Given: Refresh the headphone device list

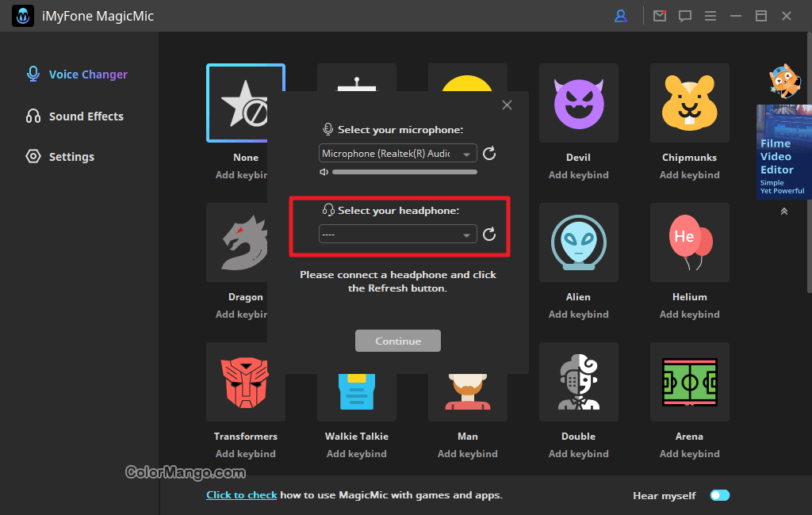Looking at the screenshot, I should coord(489,234).
